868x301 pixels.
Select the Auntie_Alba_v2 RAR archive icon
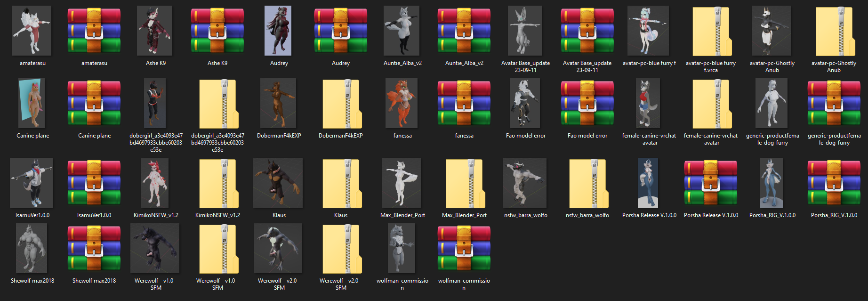(464, 31)
